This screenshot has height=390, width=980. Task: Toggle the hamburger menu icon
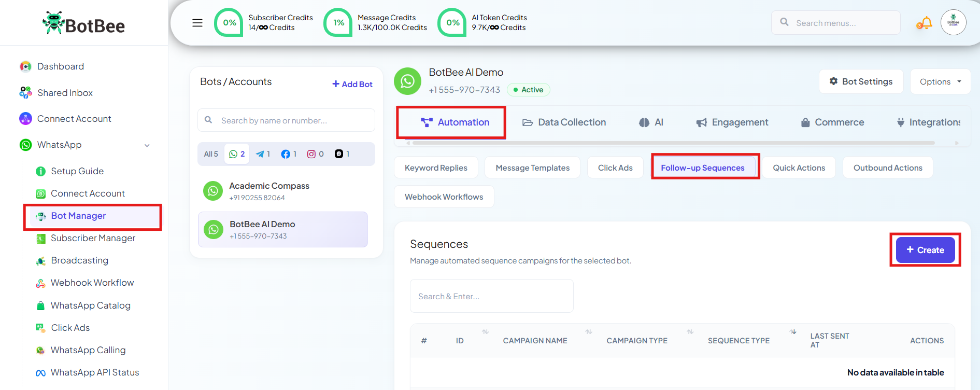[197, 23]
